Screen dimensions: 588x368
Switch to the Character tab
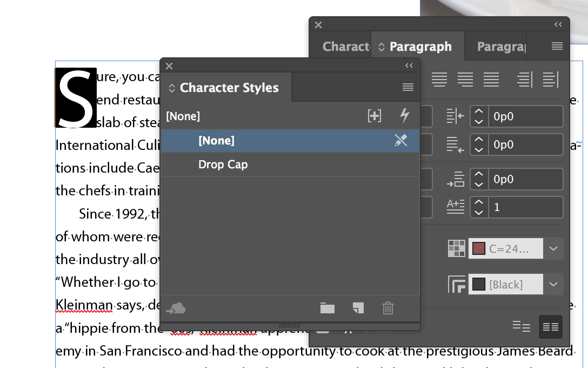[x=346, y=47]
